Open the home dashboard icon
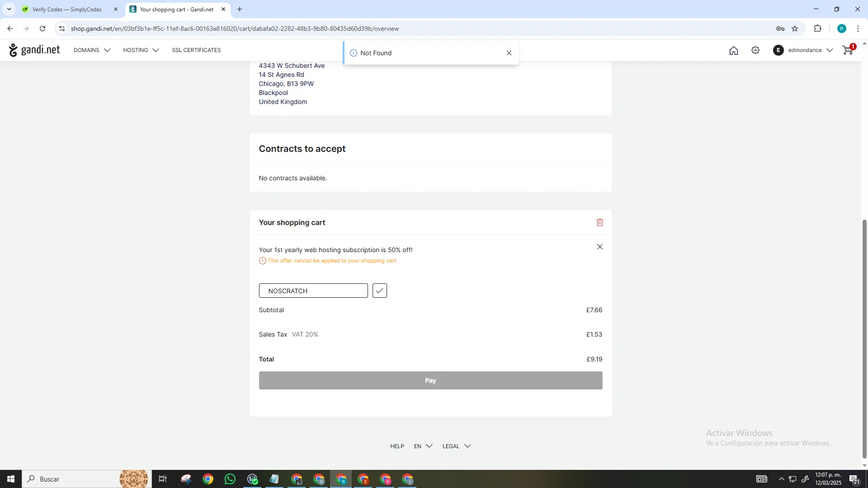Image resolution: width=868 pixels, height=488 pixels. [x=734, y=50]
